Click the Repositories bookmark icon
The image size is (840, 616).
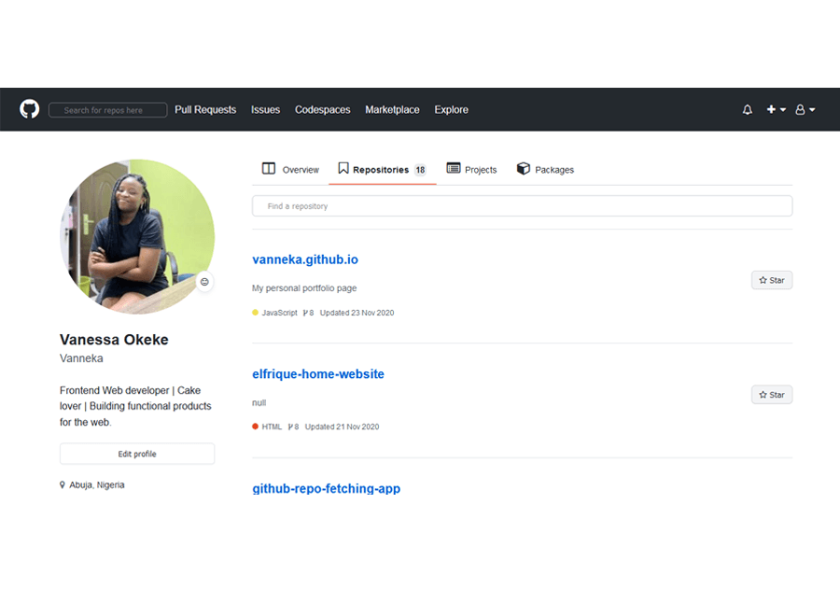coord(343,169)
